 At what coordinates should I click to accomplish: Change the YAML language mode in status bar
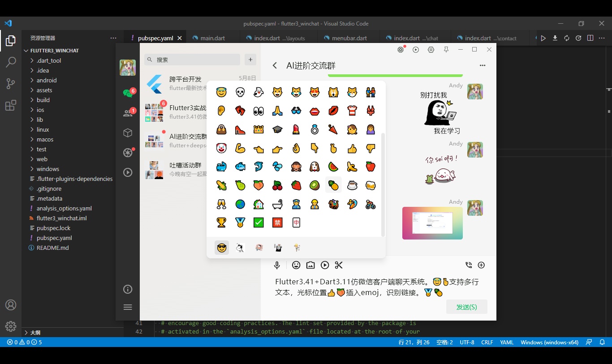(x=507, y=342)
